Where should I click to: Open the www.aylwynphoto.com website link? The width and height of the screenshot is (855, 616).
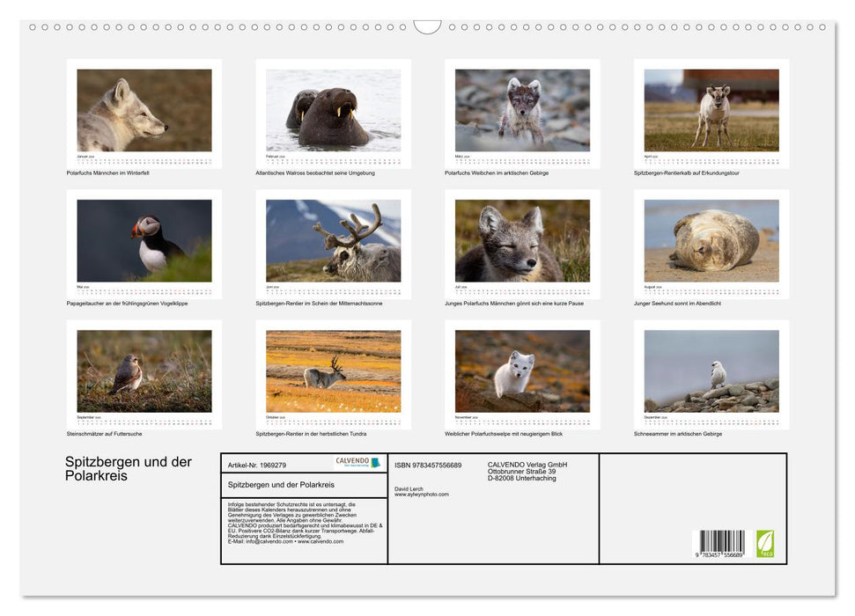point(422,495)
